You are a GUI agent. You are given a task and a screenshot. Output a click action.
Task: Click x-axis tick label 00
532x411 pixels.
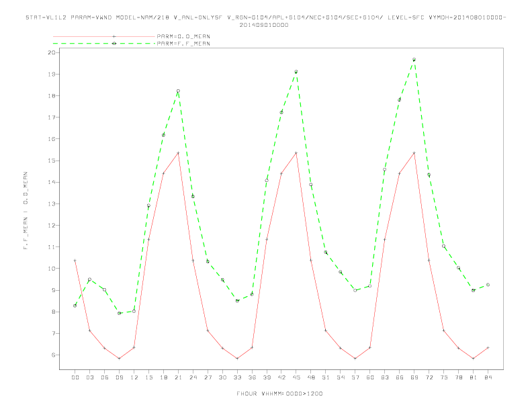[75, 377]
